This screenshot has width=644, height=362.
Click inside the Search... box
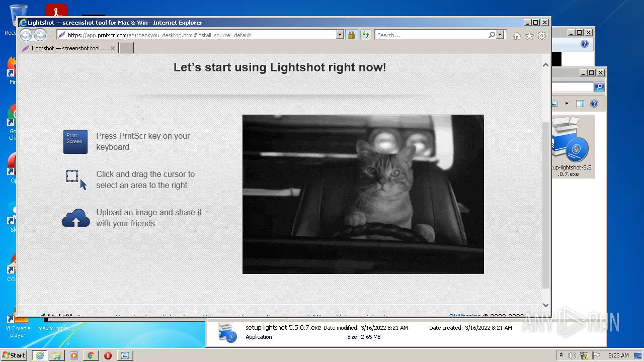pyautogui.click(x=431, y=35)
